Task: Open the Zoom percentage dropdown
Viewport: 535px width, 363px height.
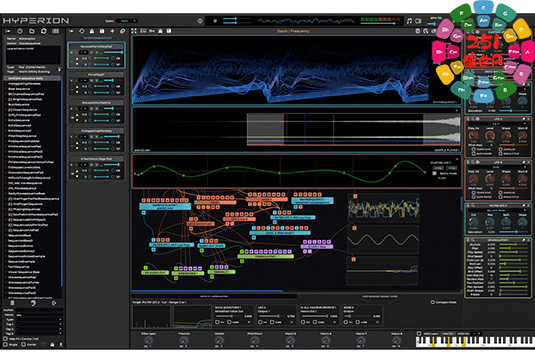Action: [127, 21]
